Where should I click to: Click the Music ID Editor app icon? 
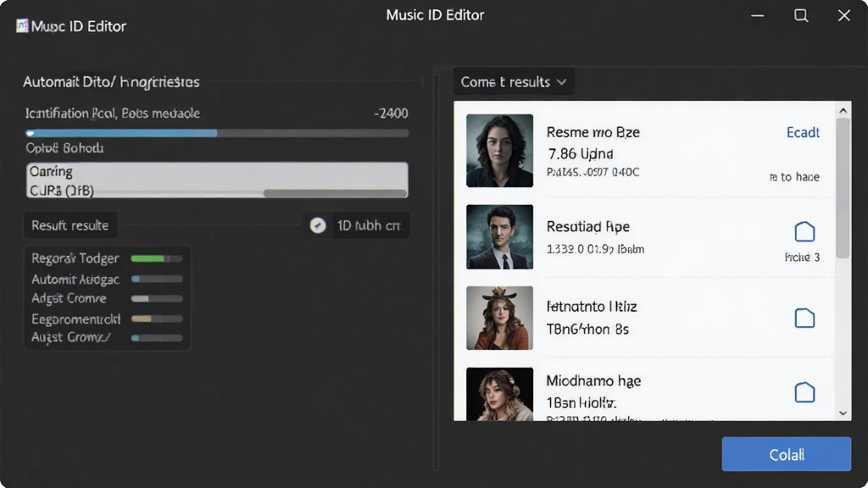coord(21,26)
